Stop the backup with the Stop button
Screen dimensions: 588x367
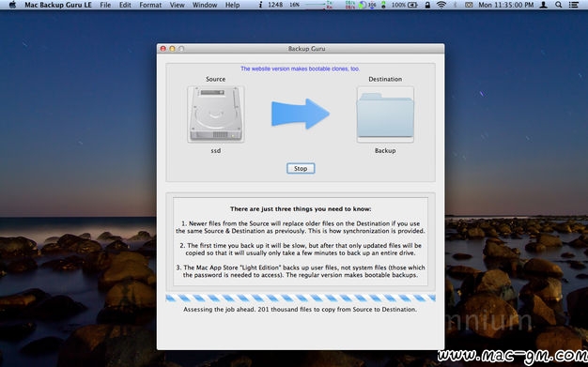pos(301,168)
